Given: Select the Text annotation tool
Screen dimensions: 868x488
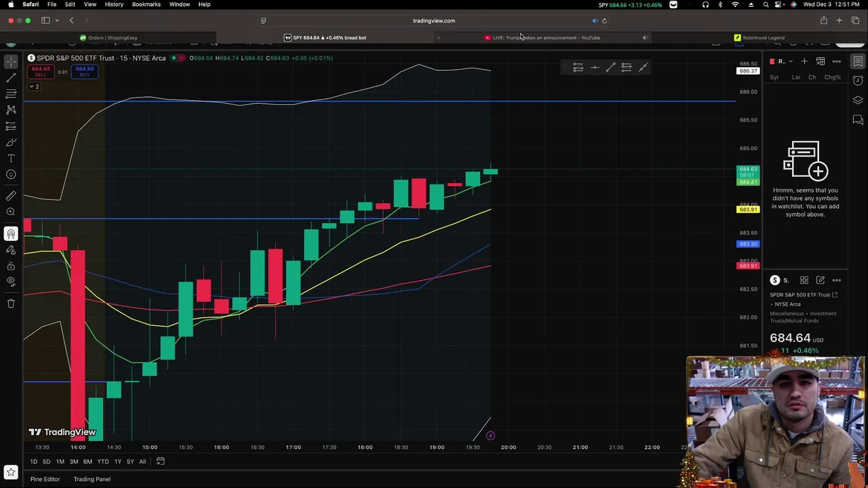Looking at the screenshot, I should pyautogui.click(x=11, y=159).
